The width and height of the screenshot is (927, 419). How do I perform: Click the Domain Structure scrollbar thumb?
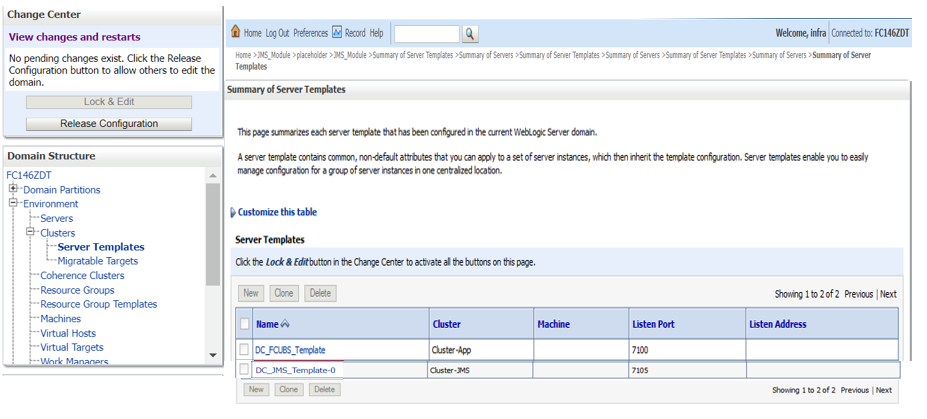pyautogui.click(x=213, y=234)
